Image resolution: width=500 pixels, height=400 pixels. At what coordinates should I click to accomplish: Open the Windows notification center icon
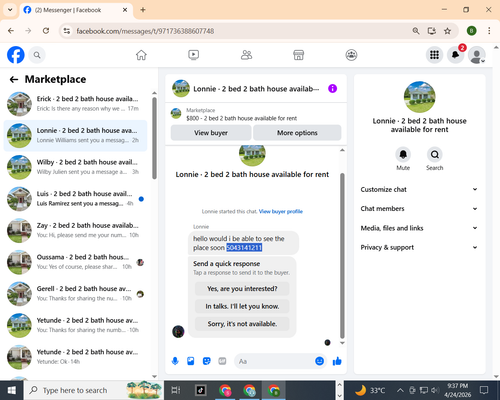[484, 390]
